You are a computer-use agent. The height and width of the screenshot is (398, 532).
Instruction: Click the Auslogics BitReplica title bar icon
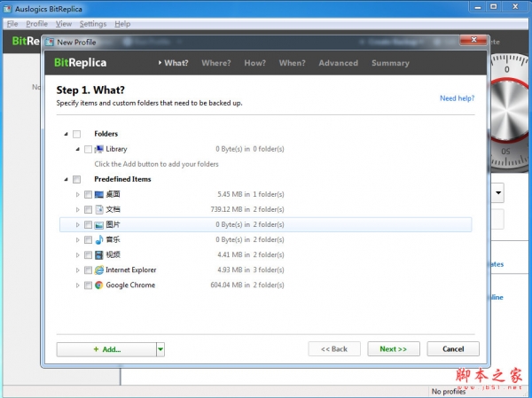pos(7,9)
